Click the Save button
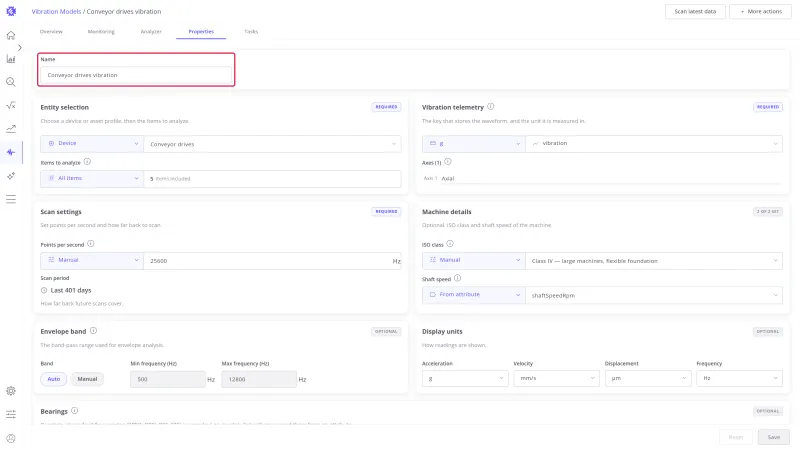Viewport: 800px width, 450px height. (x=773, y=437)
